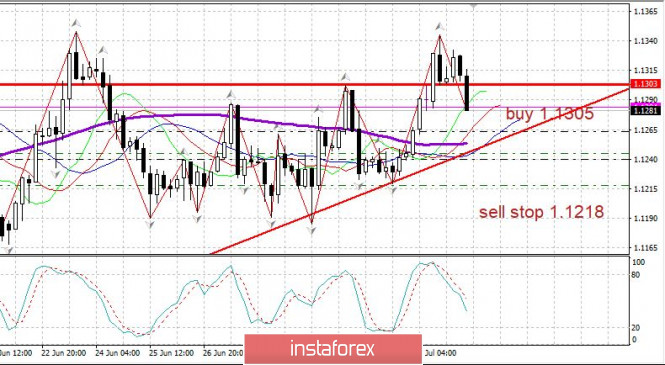Click the up fractal arrow above the 22 Jun peak

click(76, 22)
